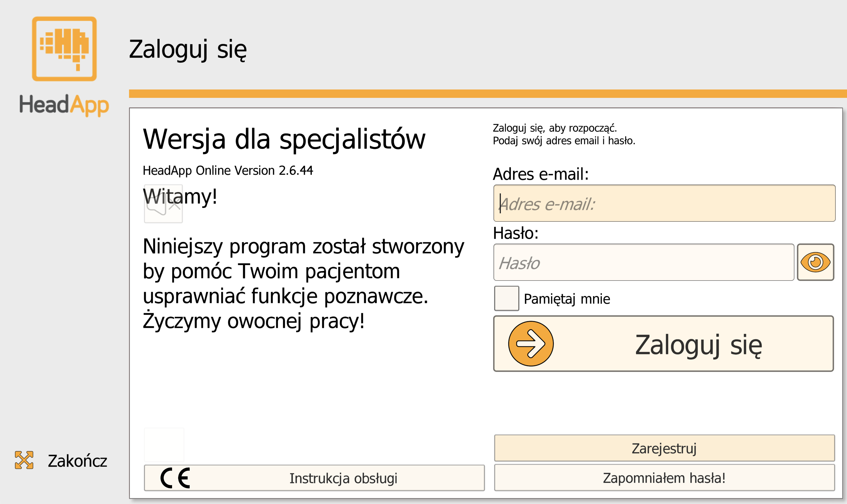Click the eye icon to reveal the password
The image size is (847, 504).
pyautogui.click(x=816, y=262)
